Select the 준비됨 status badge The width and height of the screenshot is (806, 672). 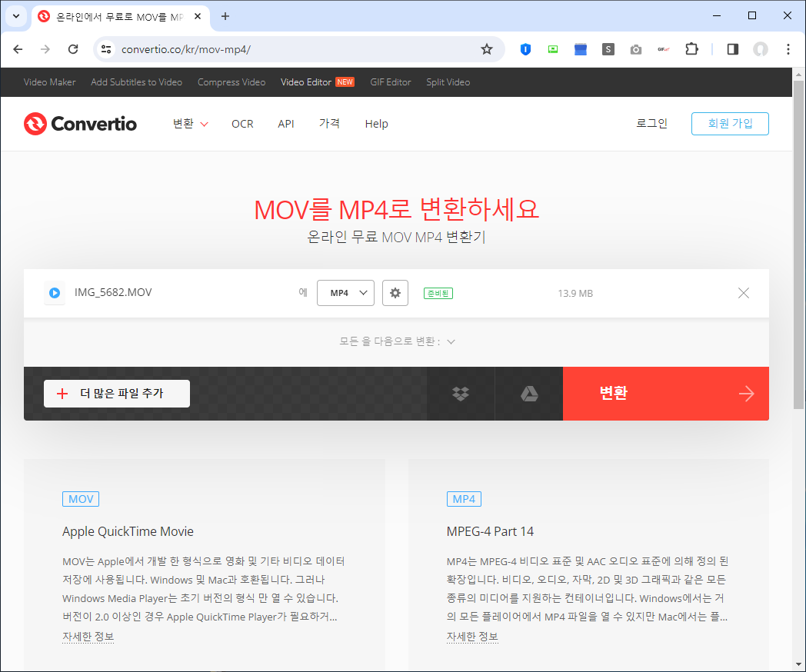pyautogui.click(x=438, y=293)
